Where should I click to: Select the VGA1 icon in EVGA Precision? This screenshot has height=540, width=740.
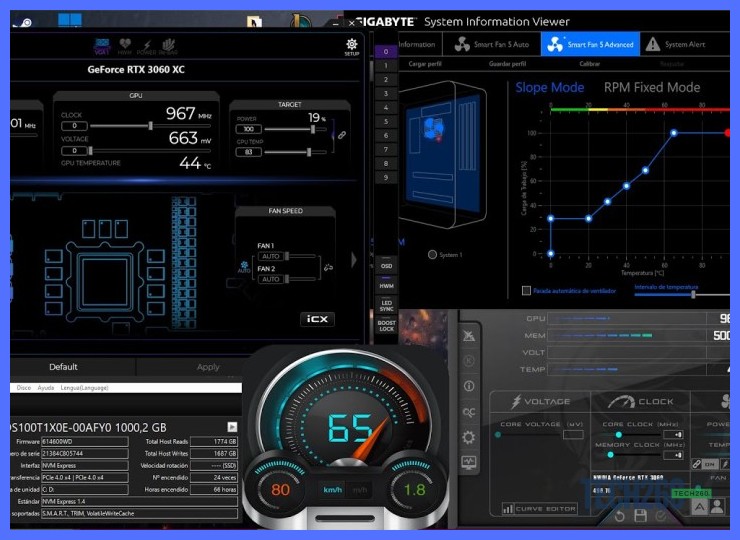(102, 47)
